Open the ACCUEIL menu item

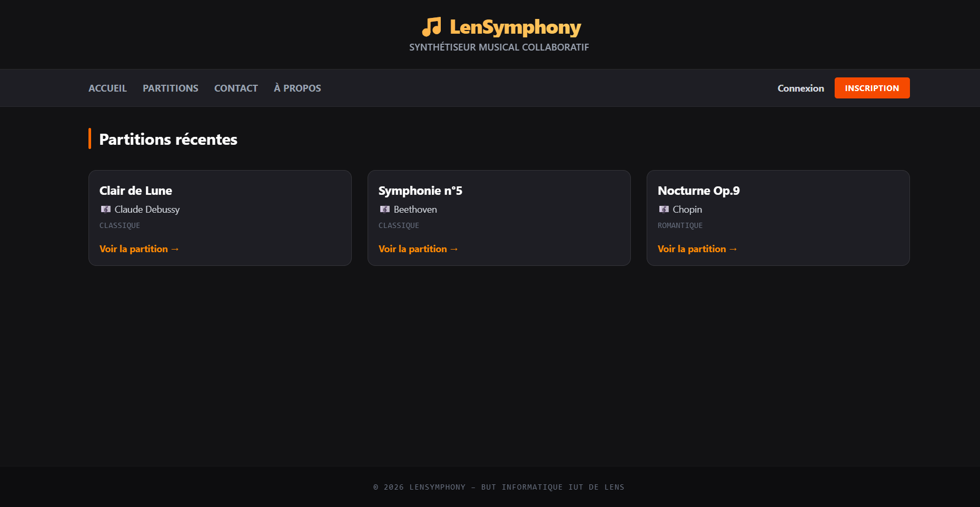[107, 88]
